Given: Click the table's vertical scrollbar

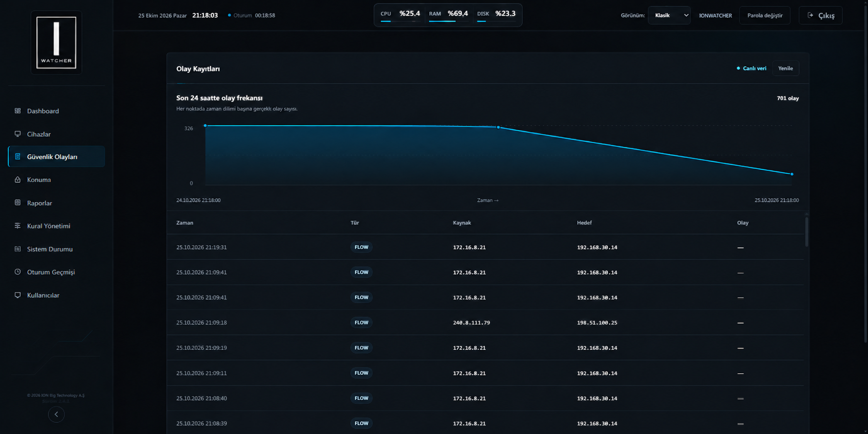Looking at the screenshot, I should click(806, 231).
